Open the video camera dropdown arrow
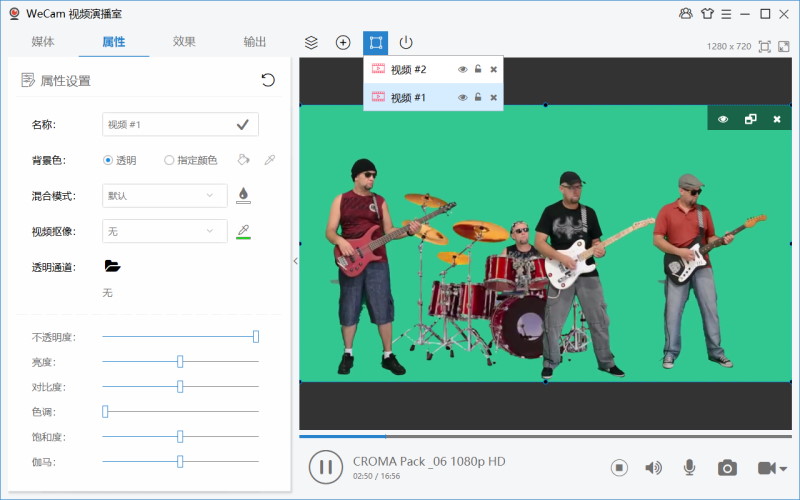This screenshot has width=800, height=500. [x=783, y=468]
